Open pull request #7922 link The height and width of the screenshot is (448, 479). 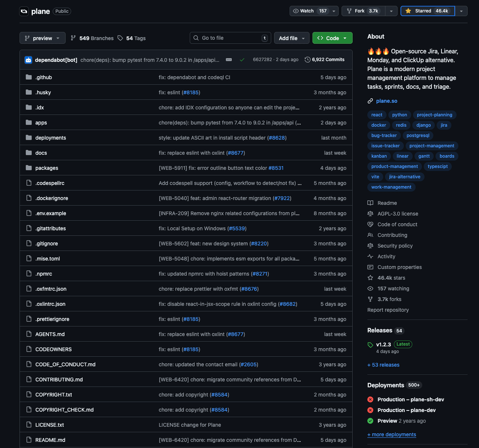point(282,198)
